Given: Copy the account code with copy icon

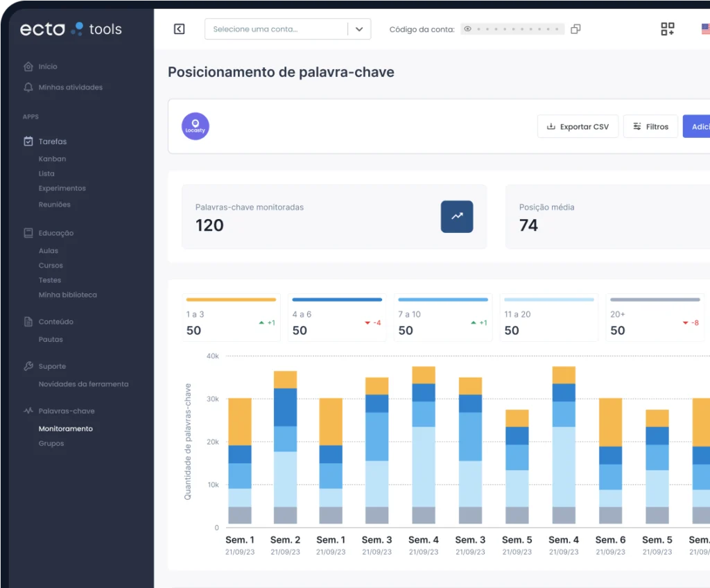Looking at the screenshot, I should 575,29.
